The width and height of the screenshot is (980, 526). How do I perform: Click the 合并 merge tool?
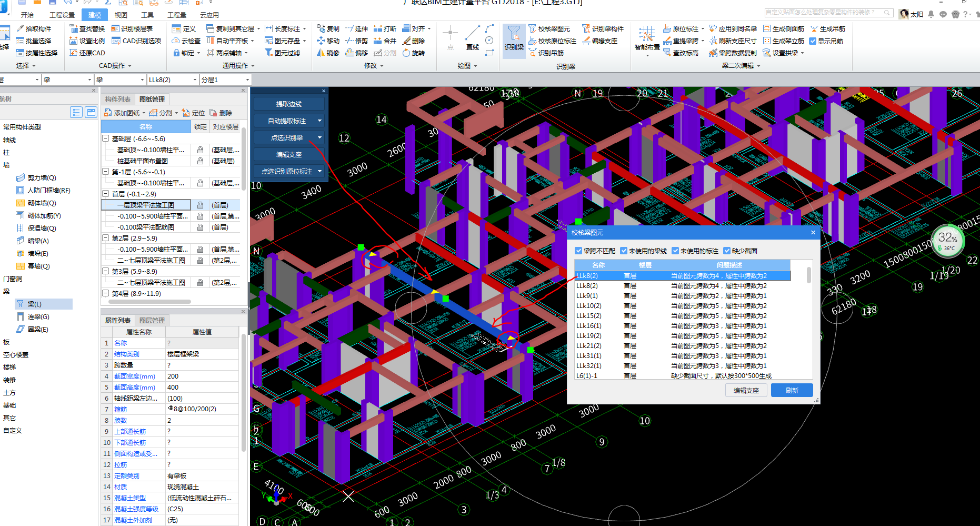[x=385, y=41]
